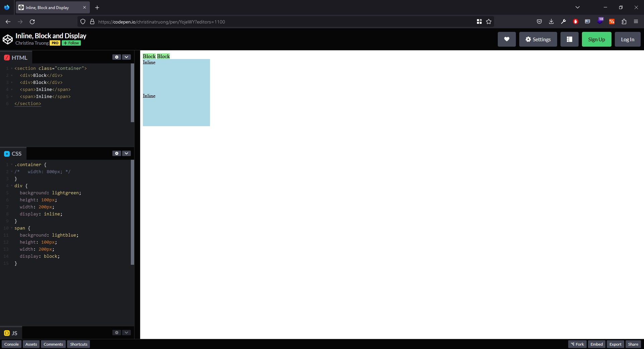Viewport: 644px width, 349px height.
Task: Open Firefox application menu
Action: [636, 22]
